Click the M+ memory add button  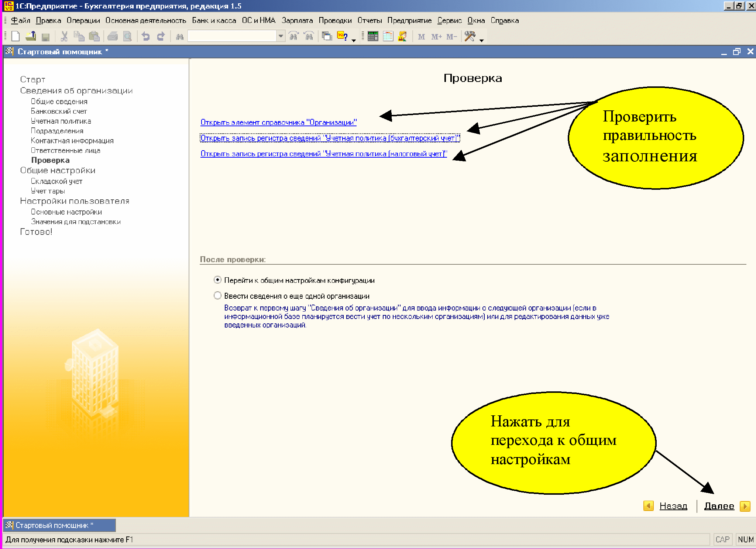point(436,37)
